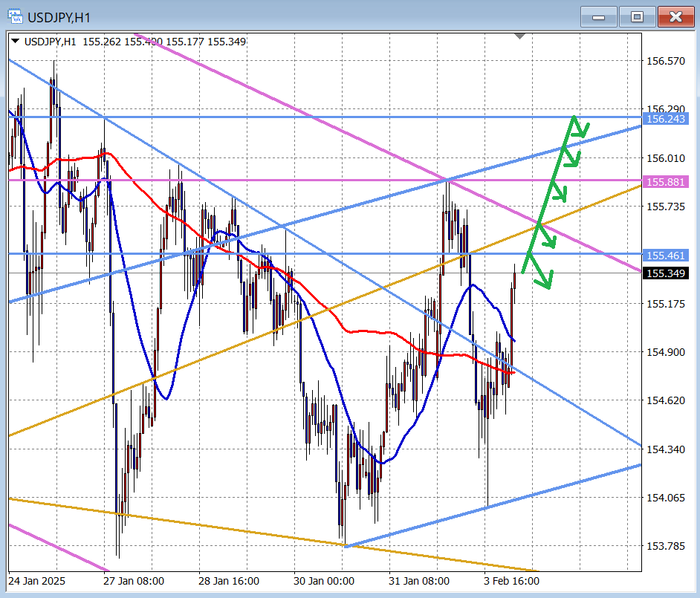The width and height of the screenshot is (700, 598).
Task: Click the 30 Jan 00:00 time label
Action: coord(323,581)
